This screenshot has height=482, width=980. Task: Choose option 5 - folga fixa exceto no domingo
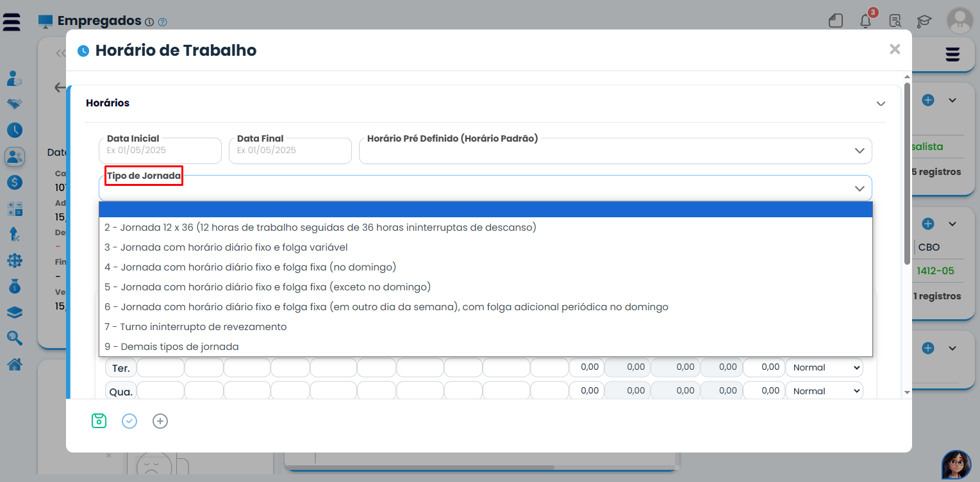coord(486,287)
